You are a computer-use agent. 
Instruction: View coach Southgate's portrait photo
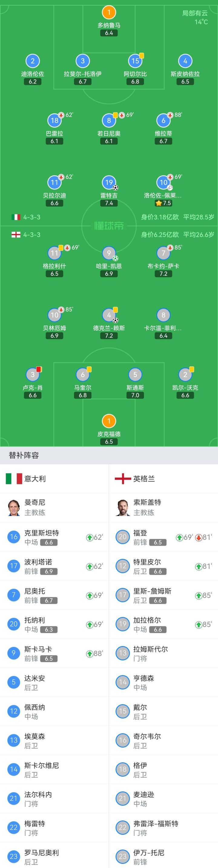(x=123, y=508)
